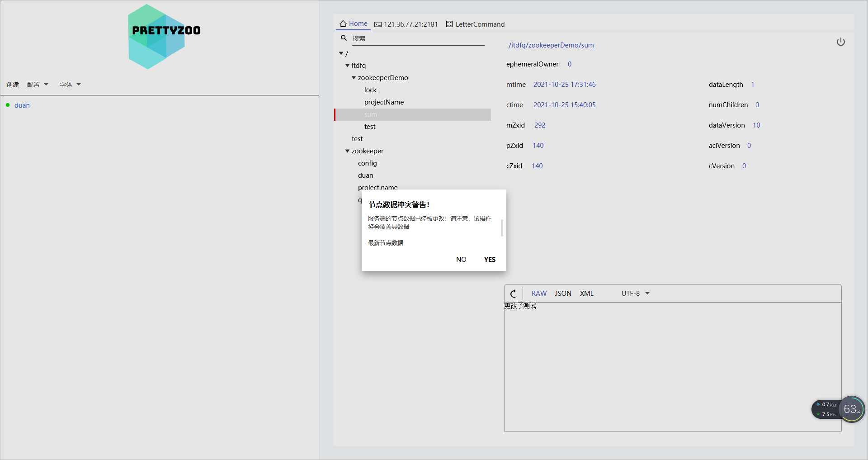Open the LetterCommand tab
Viewport: 868px width, 460px height.
pos(475,24)
